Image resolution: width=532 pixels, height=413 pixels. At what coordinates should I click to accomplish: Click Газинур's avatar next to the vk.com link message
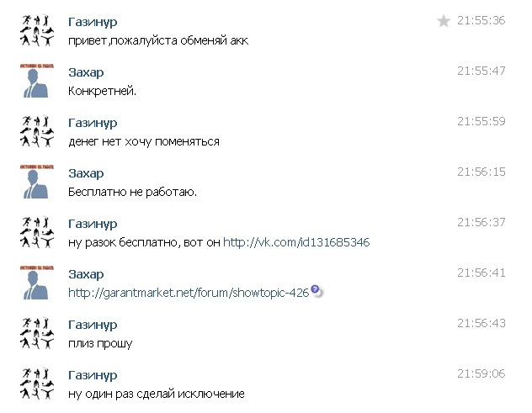37,232
